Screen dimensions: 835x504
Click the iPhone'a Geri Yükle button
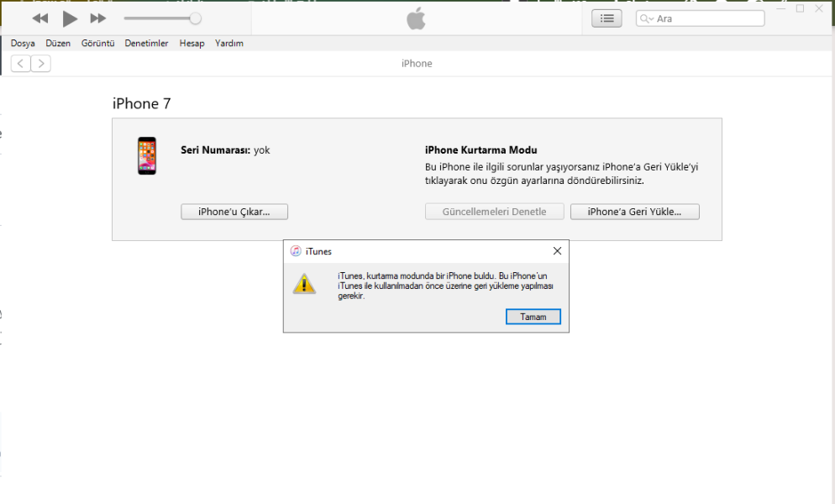click(x=634, y=212)
